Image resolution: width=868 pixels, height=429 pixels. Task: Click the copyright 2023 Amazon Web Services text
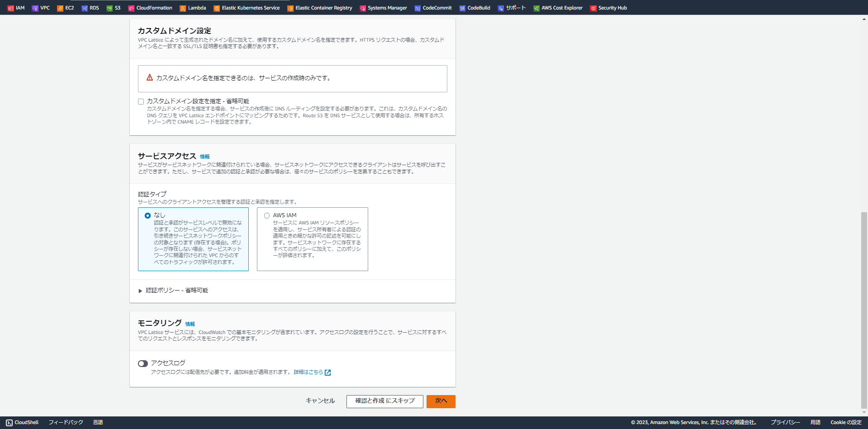tap(694, 422)
